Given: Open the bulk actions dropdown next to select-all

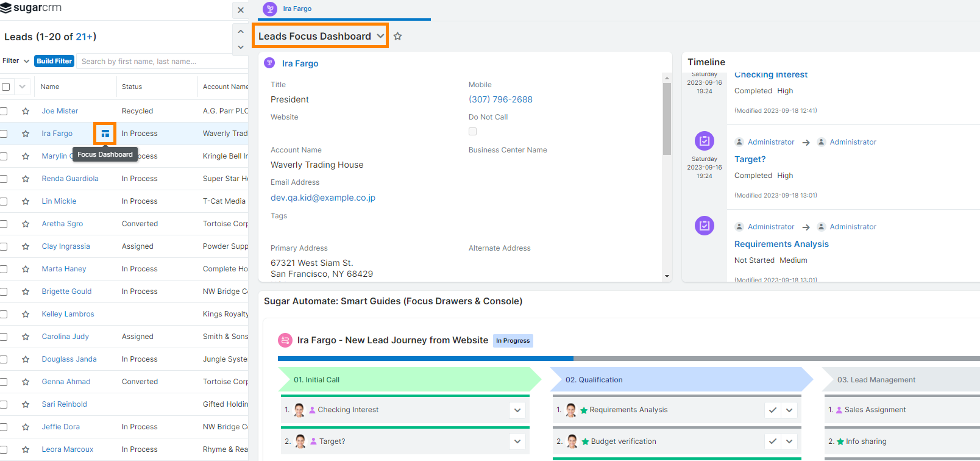Looking at the screenshot, I should coord(23,87).
